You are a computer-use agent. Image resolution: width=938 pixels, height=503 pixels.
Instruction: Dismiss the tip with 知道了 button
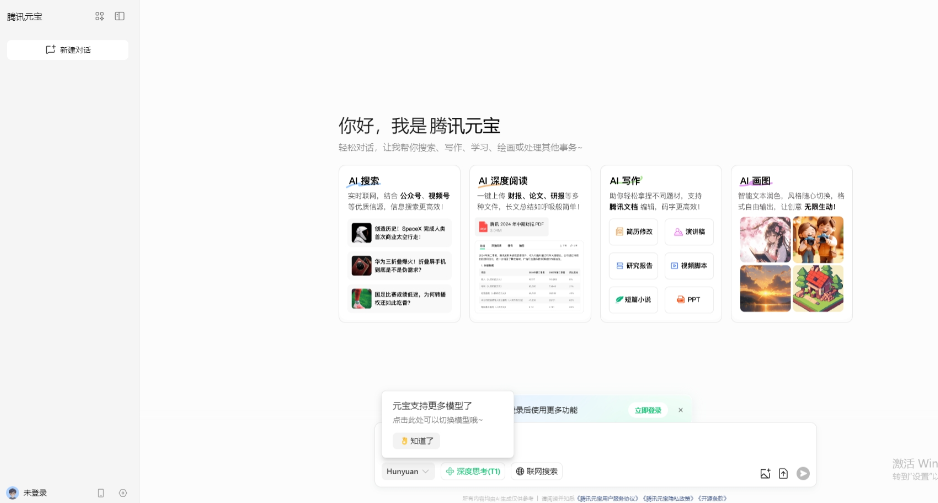(416, 441)
